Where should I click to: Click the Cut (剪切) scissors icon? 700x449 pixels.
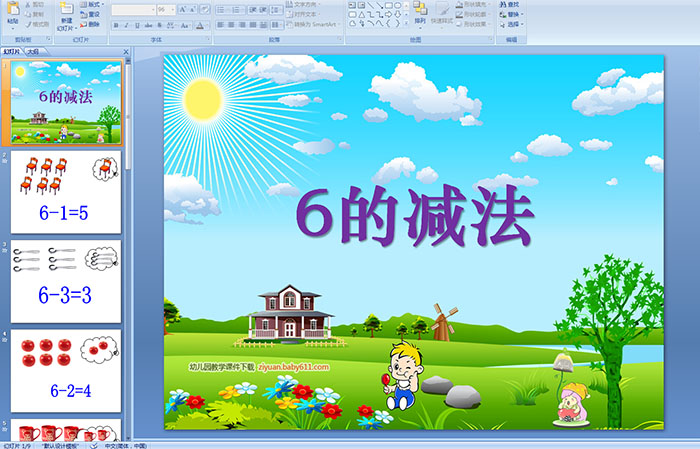[28, 5]
